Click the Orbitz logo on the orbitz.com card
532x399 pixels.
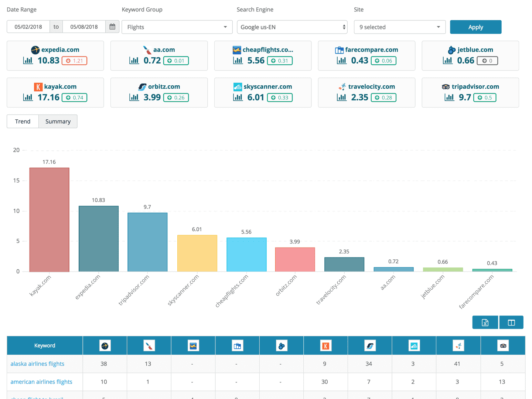(142, 86)
